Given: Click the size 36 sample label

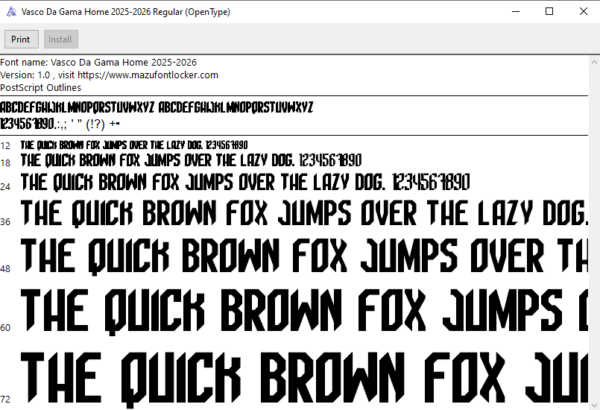Looking at the screenshot, I should point(5,222).
